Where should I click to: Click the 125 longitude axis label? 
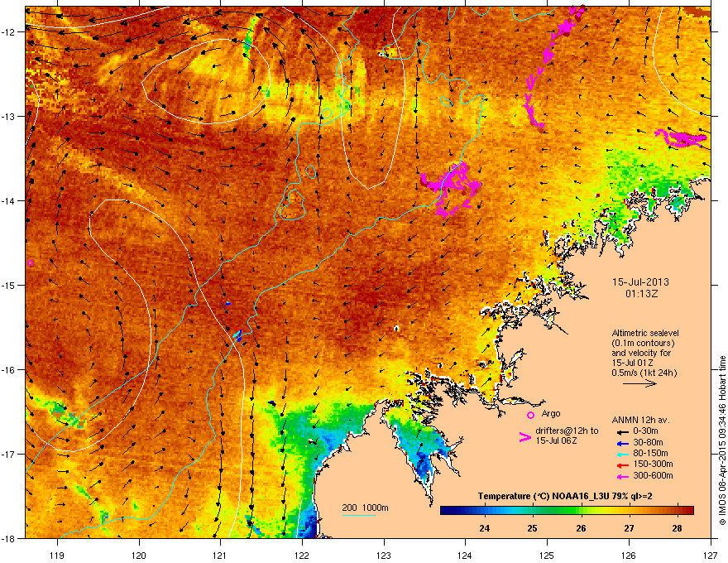tap(547, 555)
